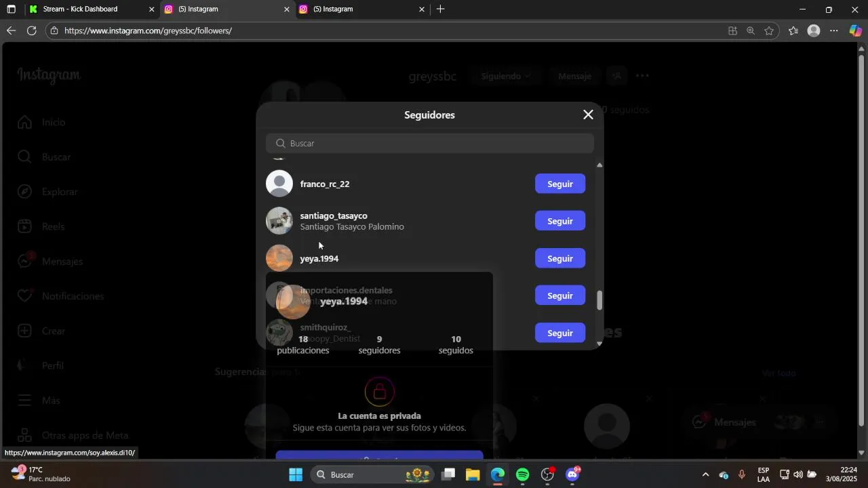
Task: Open Perfil in the sidebar
Action: tap(41, 365)
